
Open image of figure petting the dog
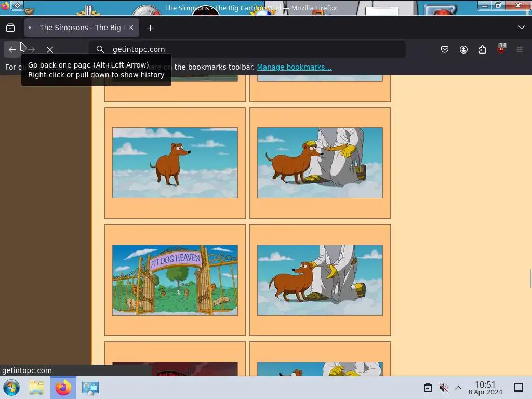tap(320, 280)
